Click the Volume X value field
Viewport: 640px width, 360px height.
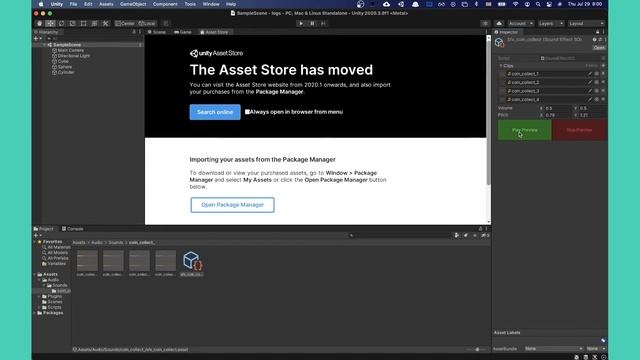(x=558, y=108)
